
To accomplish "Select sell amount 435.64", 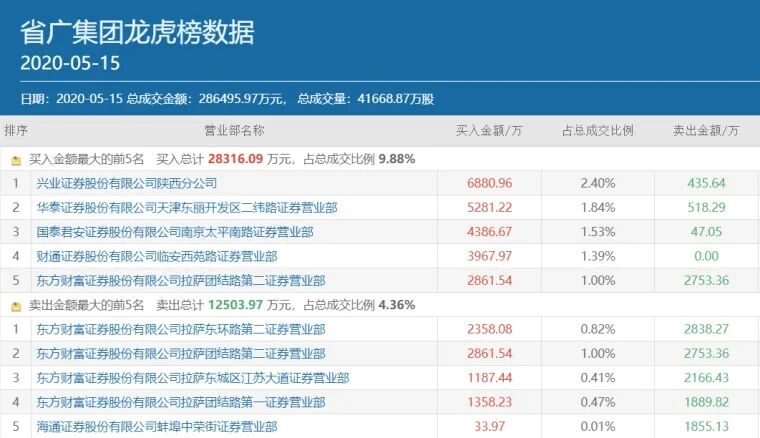I will [x=706, y=183].
